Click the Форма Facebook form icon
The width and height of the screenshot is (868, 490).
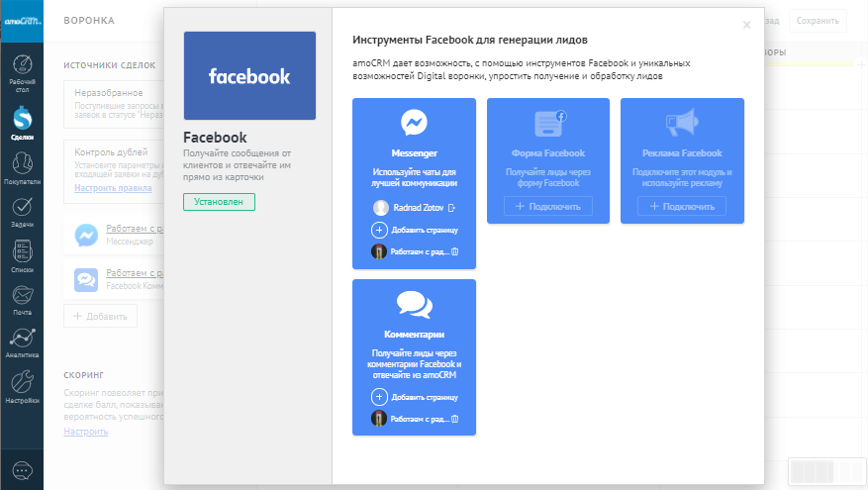pyautogui.click(x=550, y=123)
